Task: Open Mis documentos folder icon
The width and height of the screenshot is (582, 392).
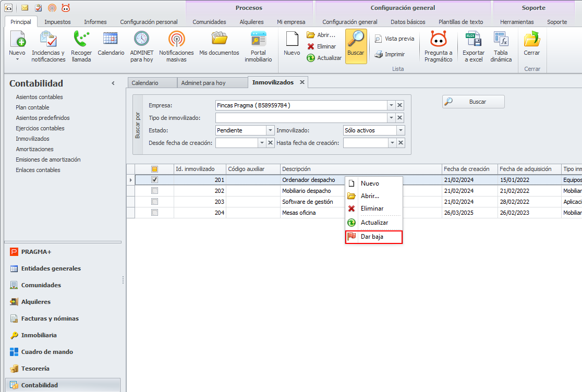Action: 219,40
